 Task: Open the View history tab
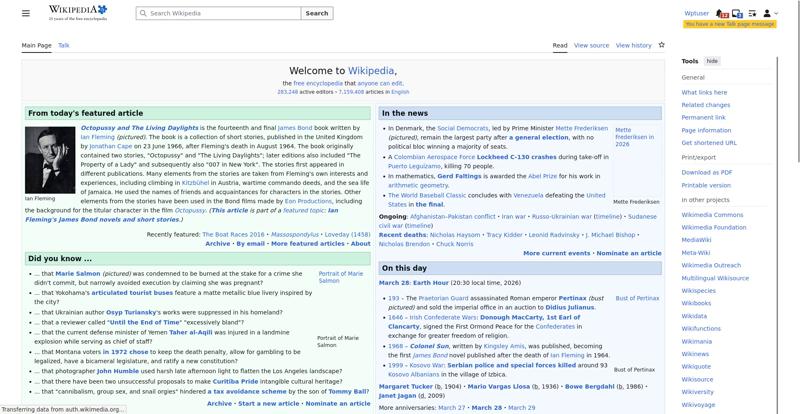click(633, 45)
